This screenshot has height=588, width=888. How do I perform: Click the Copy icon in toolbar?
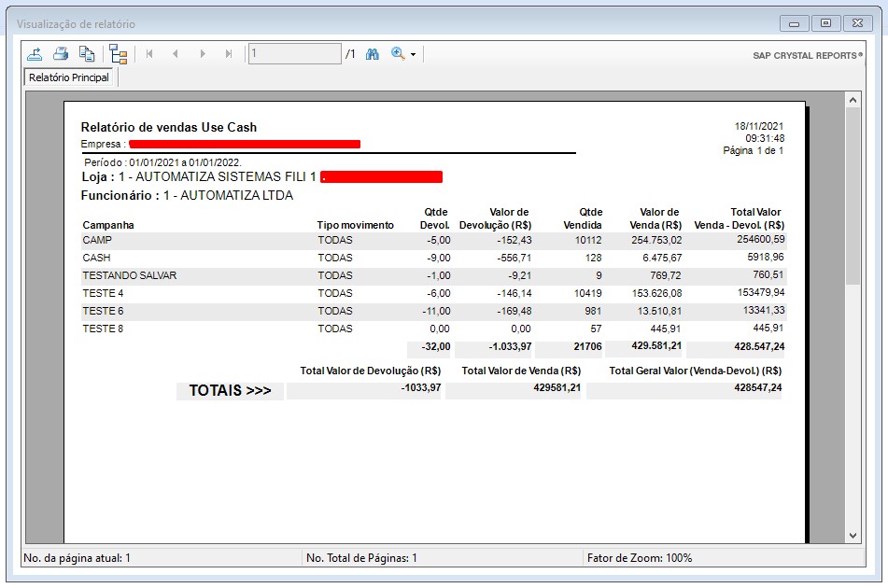87,54
